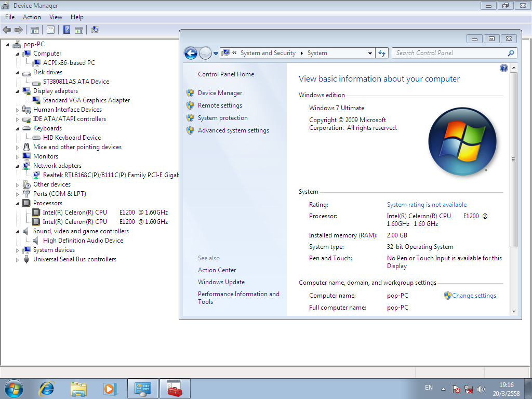Click the Action Center flag tray icon
Viewport: 532px width, 399px height.
[456, 389]
